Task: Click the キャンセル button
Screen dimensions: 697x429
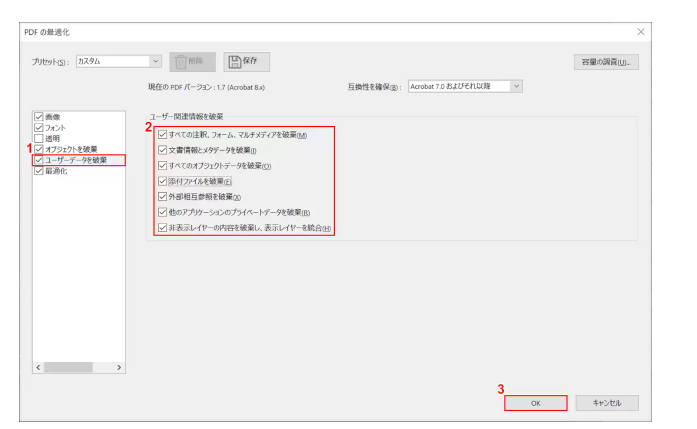Action: pos(607,402)
